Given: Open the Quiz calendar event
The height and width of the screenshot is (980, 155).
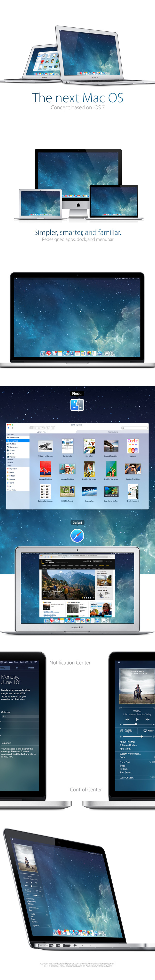Looking at the screenshot, I should [20, 716].
